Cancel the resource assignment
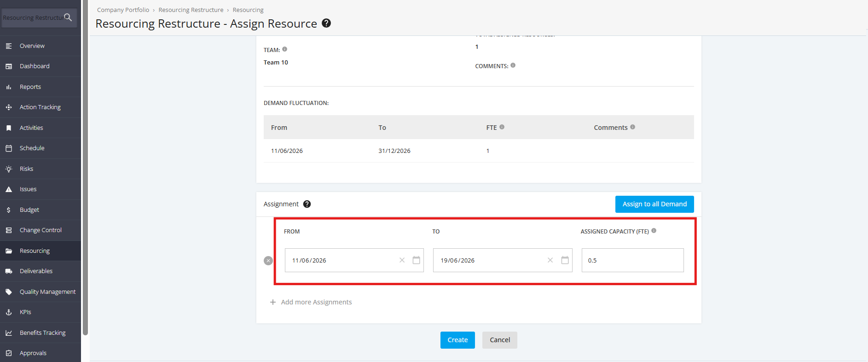868x362 pixels. click(500, 340)
